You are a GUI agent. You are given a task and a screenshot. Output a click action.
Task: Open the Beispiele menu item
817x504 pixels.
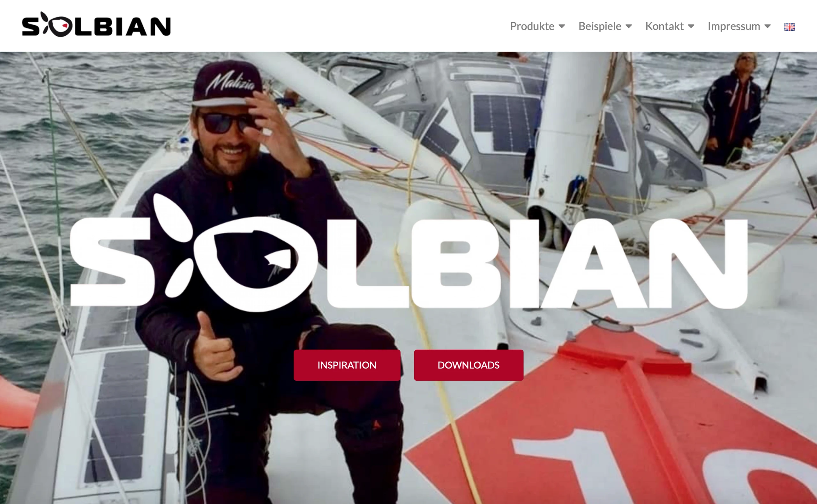tap(600, 26)
